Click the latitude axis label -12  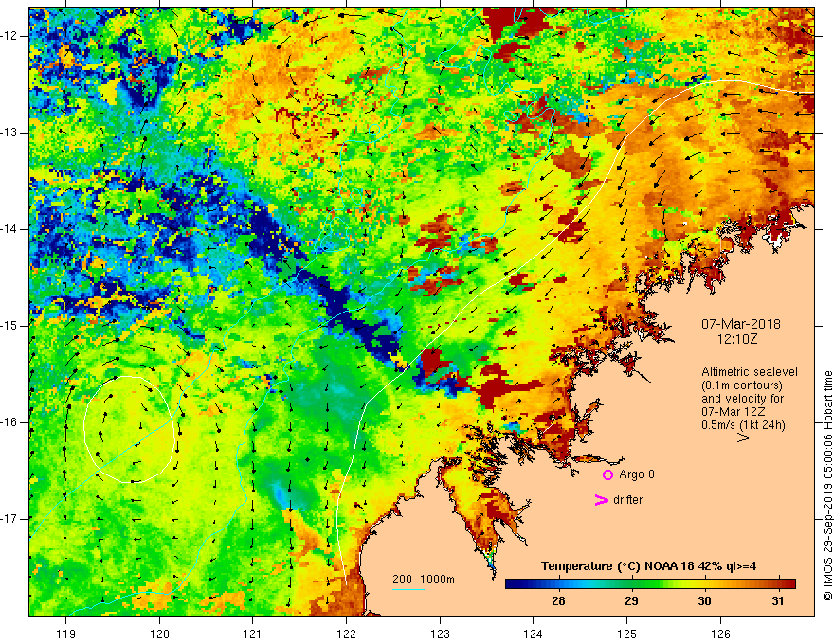tap(9, 36)
